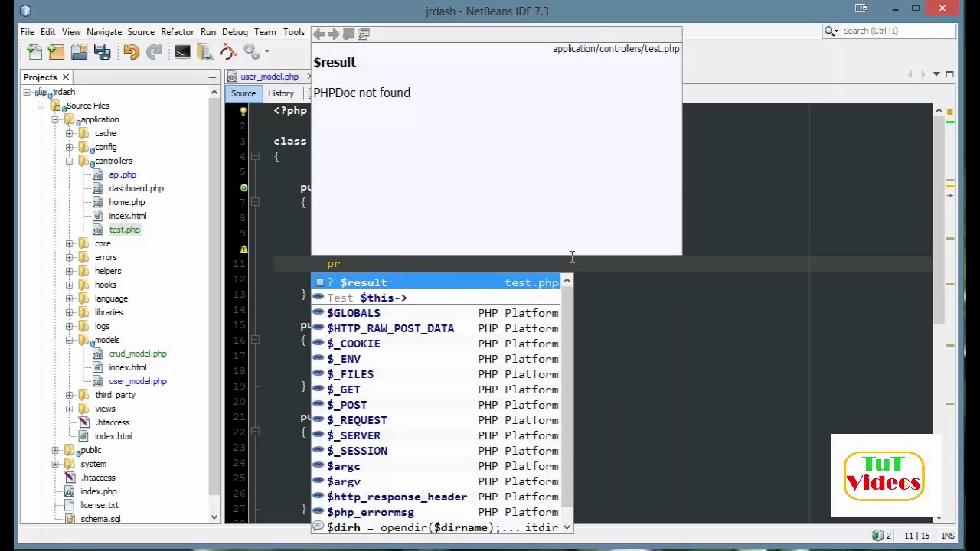Screen dimensions: 980x551
Task: Click the 11 | 15 cursor position indicator
Action: click(916, 536)
